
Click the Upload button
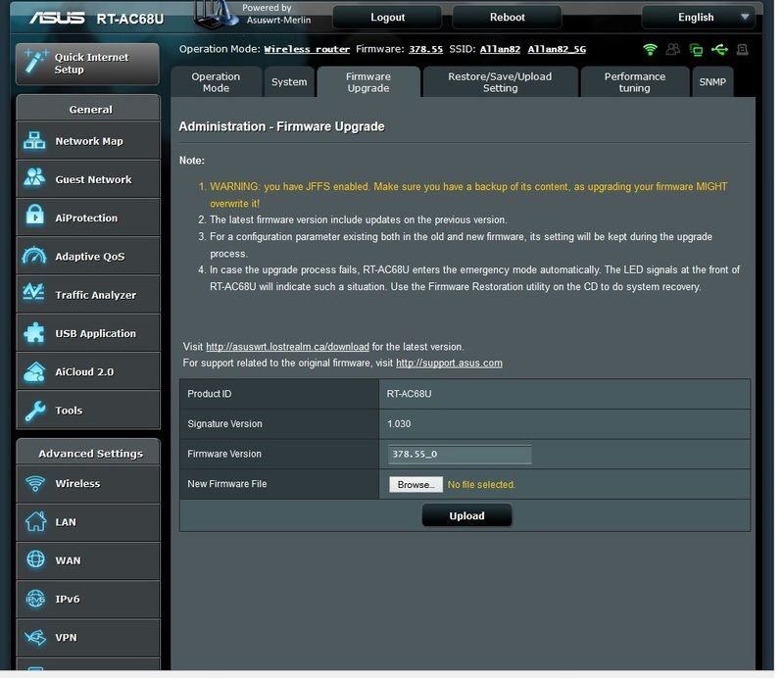(466, 515)
